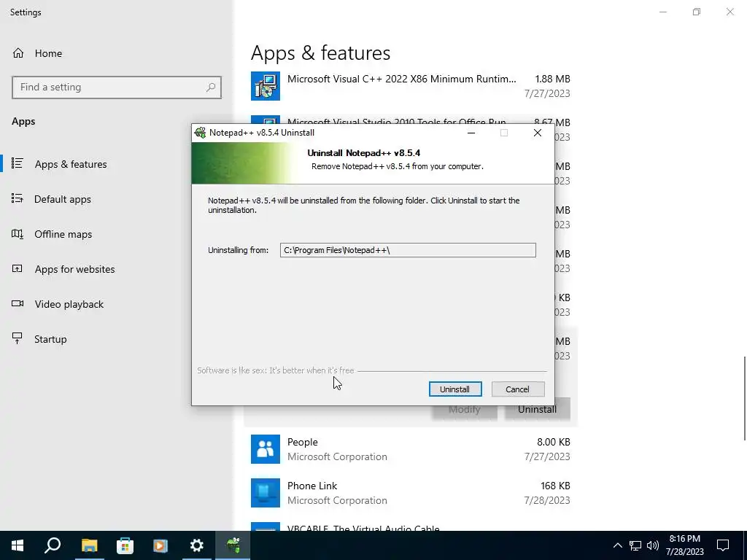Click the Phone Link app icon
The height and width of the screenshot is (560, 747).
266,493
